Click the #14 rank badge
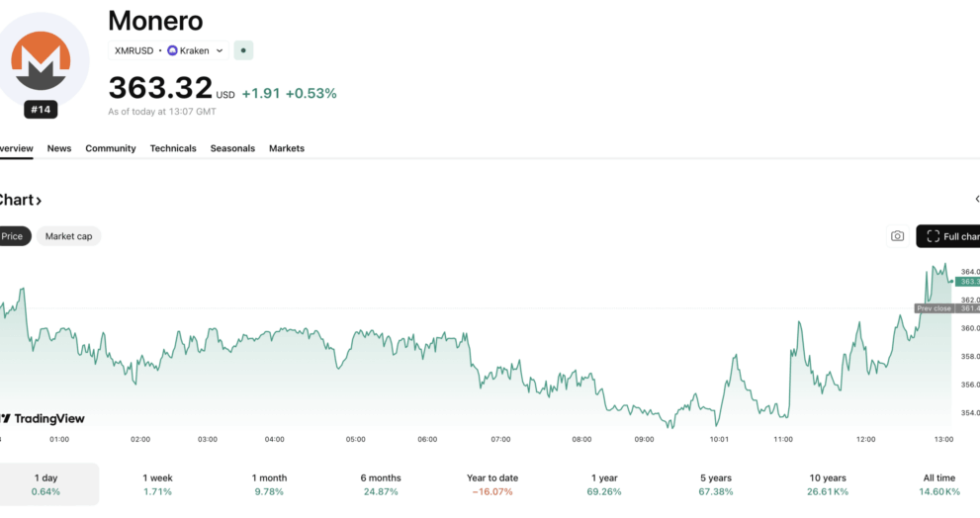The image size is (980, 518). [x=41, y=109]
